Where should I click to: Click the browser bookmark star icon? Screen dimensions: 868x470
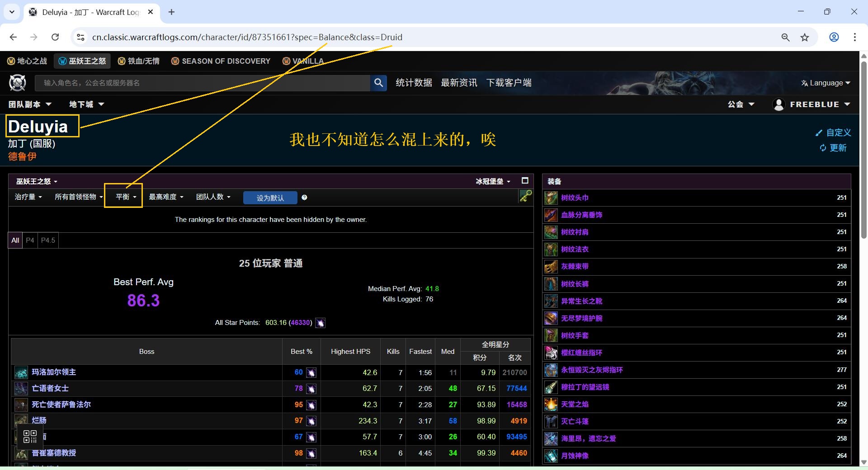[x=805, y=38]
